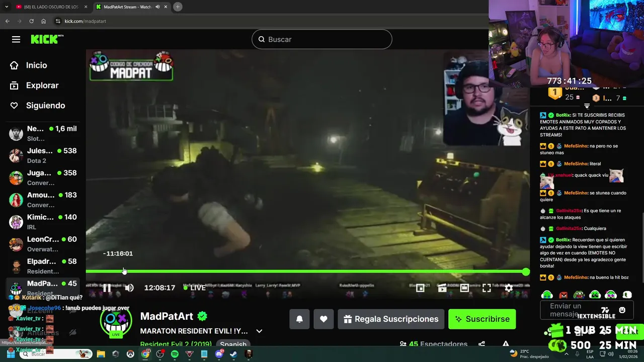Reload the page
Image resolution: width=644 pixels, height=362 pixels.
click(x=31, y=21)
